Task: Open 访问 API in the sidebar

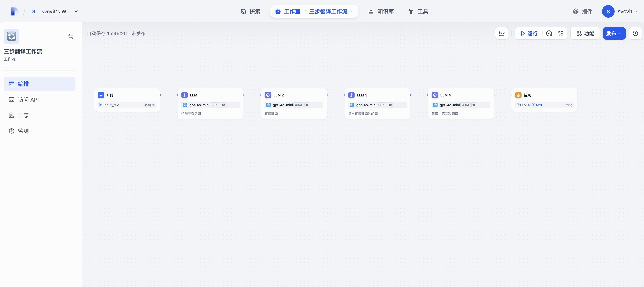Action: (28, 100)
